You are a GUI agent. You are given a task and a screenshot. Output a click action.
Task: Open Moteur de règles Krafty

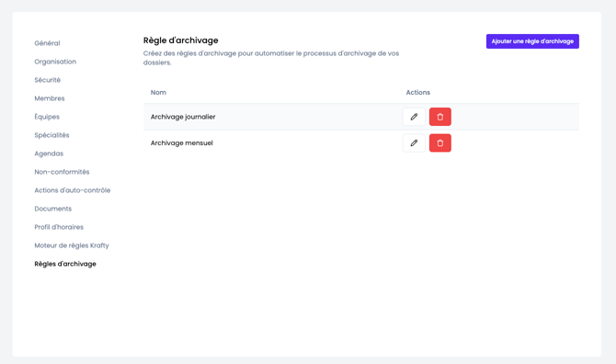point(72,245)
